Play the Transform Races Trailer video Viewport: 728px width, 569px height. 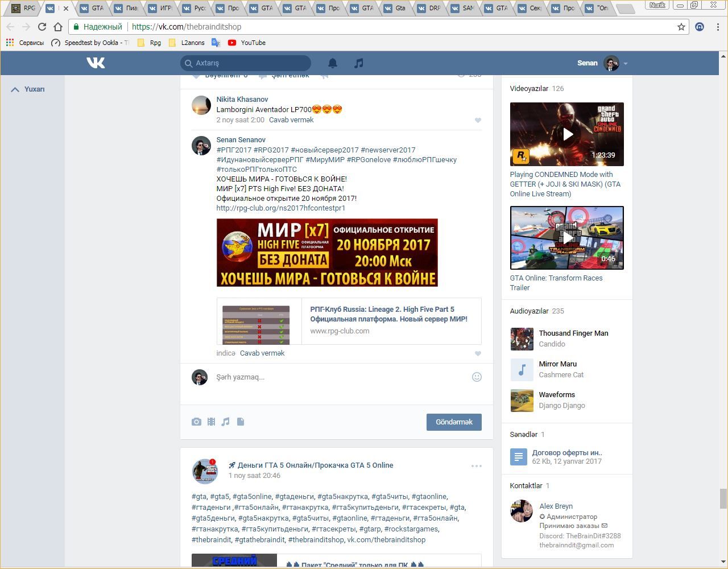(x=567, y=238)
